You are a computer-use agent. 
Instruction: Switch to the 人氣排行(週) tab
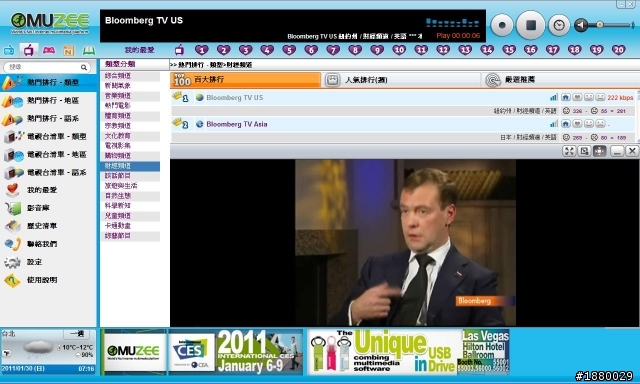[401, 80]
